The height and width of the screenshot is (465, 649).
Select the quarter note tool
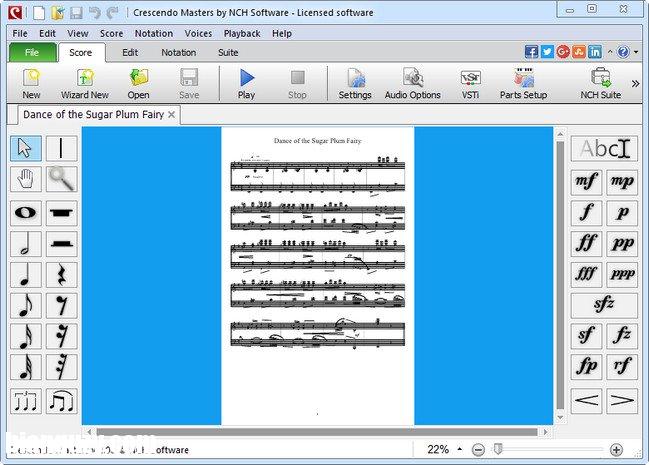point(26,275)
